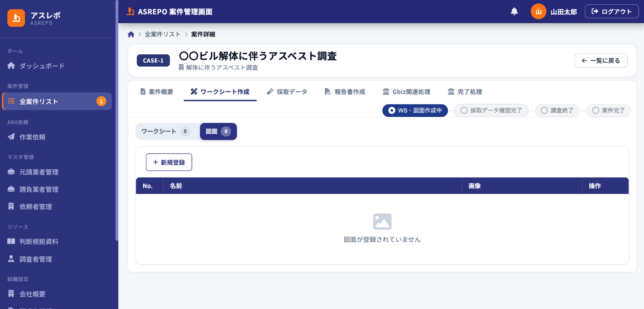Click the empty-state image placeholder icon
Image resolution: width=644 pixels, height=309 pixels.
tap(382, 222)
